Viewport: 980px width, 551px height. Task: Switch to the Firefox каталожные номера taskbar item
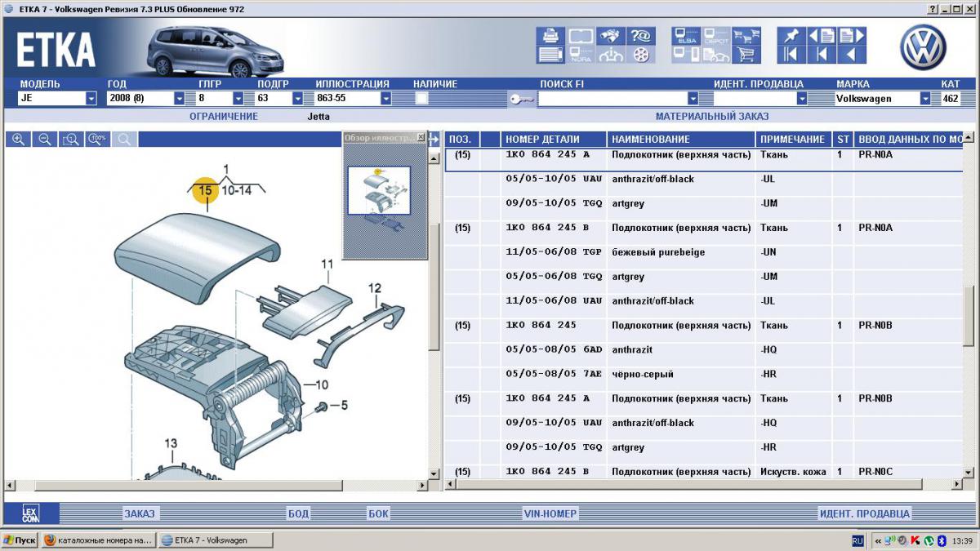[98, 540]
